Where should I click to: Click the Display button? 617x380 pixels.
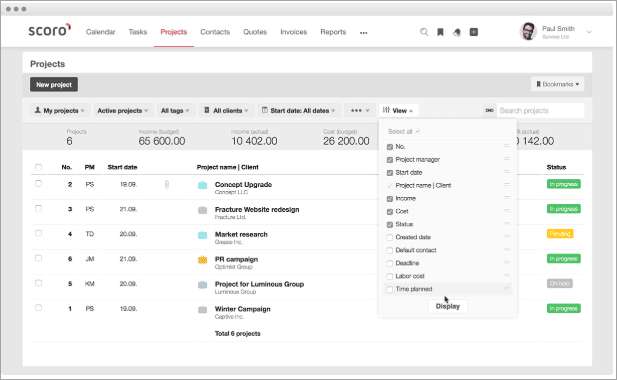tap(448, 306)
